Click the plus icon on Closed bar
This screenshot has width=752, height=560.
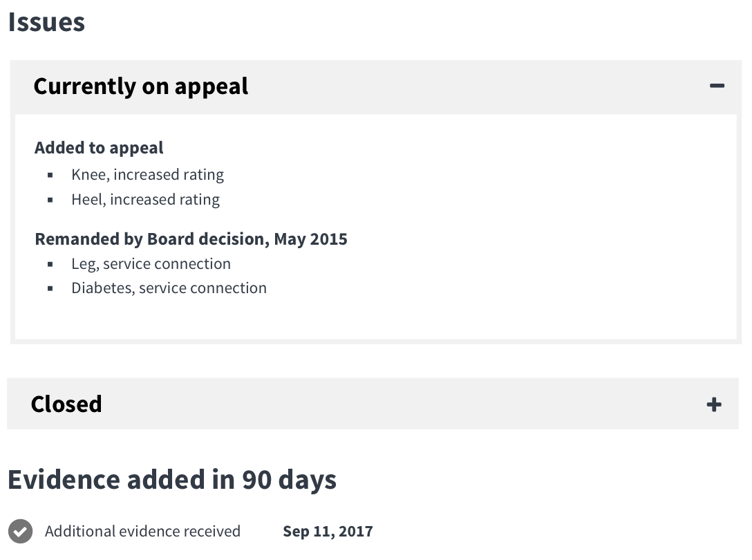point(714,404)
